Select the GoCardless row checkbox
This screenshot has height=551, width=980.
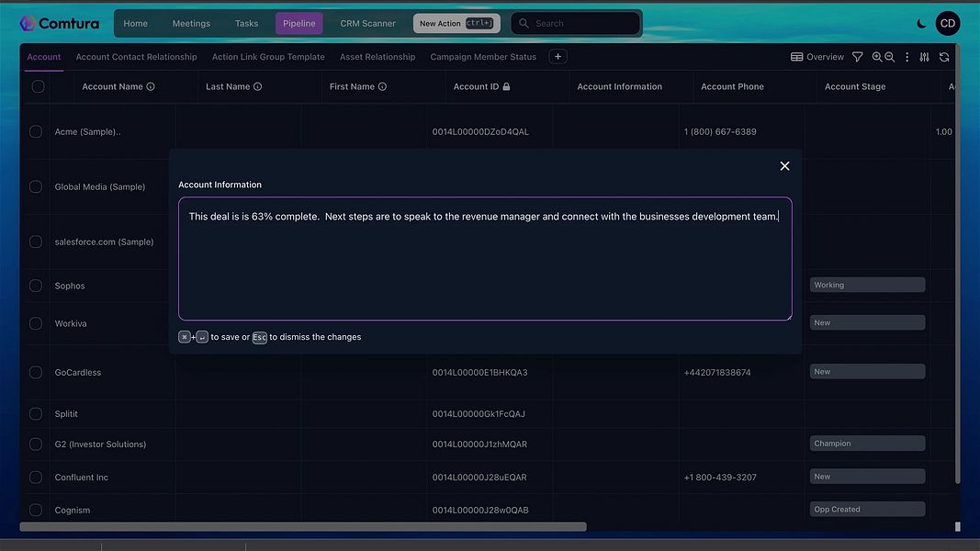pos(36,372)
